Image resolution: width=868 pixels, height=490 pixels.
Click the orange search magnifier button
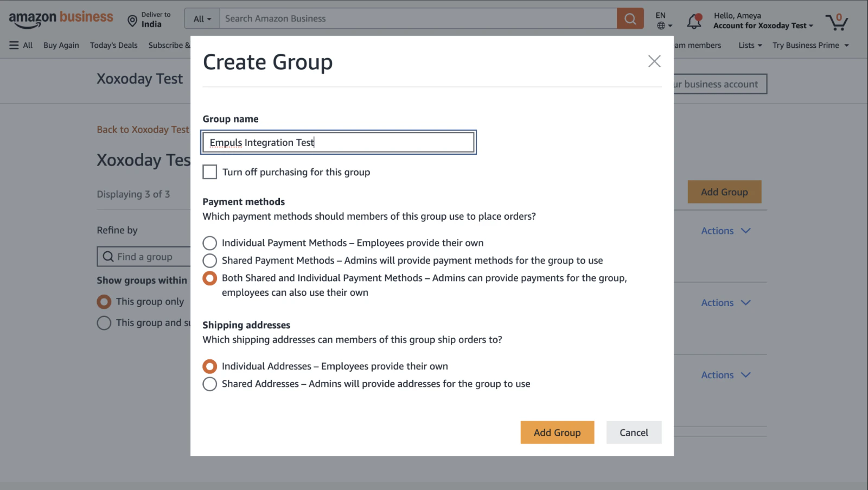coord(630,18)
